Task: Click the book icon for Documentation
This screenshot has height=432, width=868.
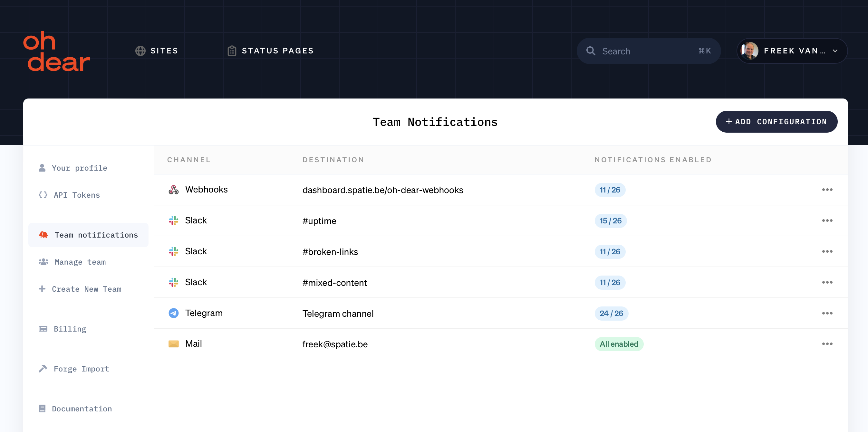Action: 42,409
